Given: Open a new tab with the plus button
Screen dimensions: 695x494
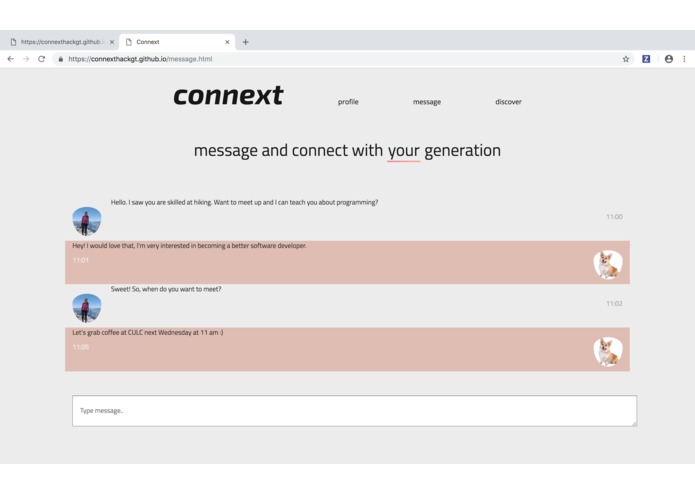Looking at the screenshot, I should click(x=246, y=42).
